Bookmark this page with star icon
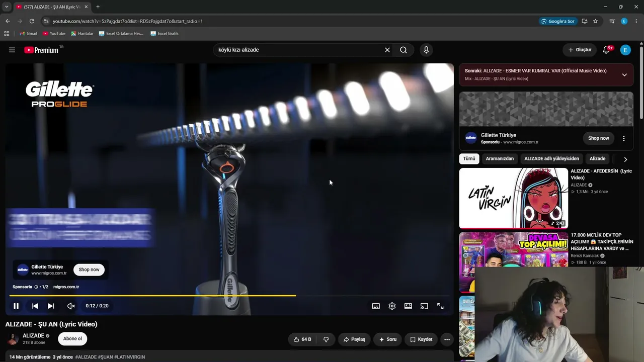644x362 pixels. pos(596,21)
